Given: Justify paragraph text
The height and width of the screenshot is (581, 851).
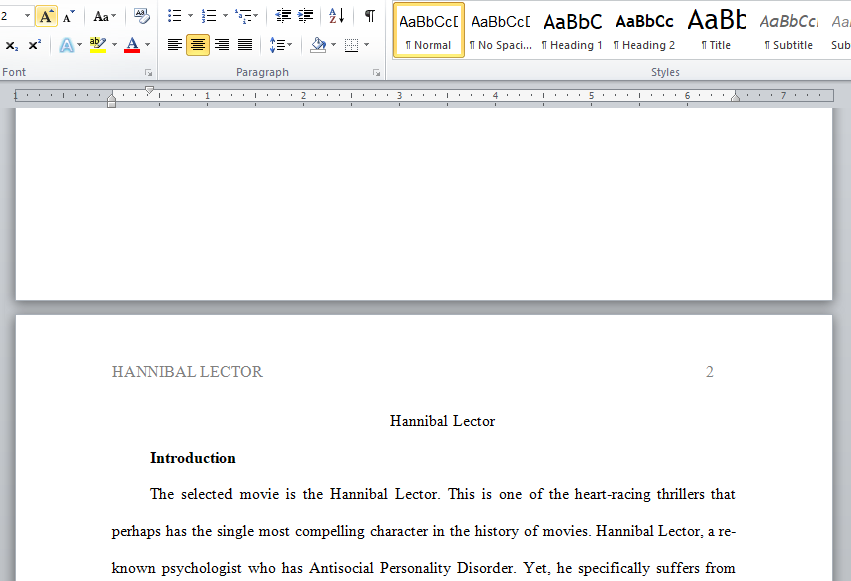Looking at the screenshot, I should click(245, 45).
